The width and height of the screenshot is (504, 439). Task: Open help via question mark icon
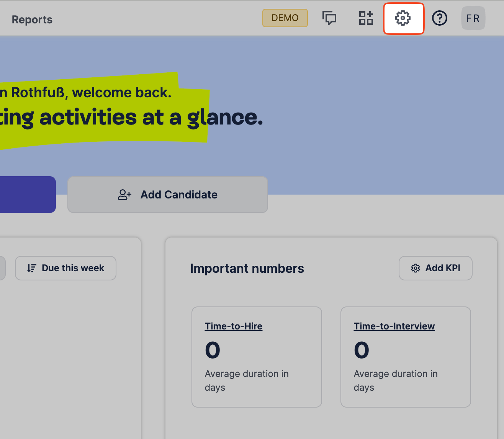click(439, 18)
